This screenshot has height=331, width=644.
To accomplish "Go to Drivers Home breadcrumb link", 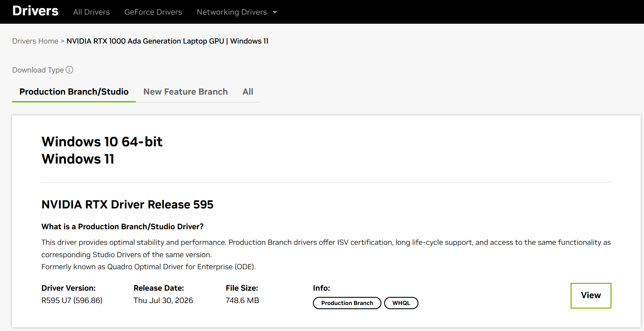I will [x=35, y=41].
